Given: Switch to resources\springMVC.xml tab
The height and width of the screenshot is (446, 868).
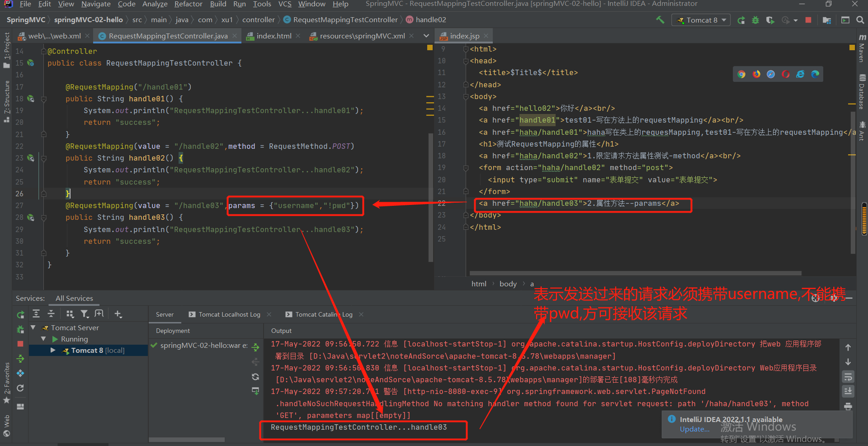Looking at the screenshot, I should click(362, 36).
